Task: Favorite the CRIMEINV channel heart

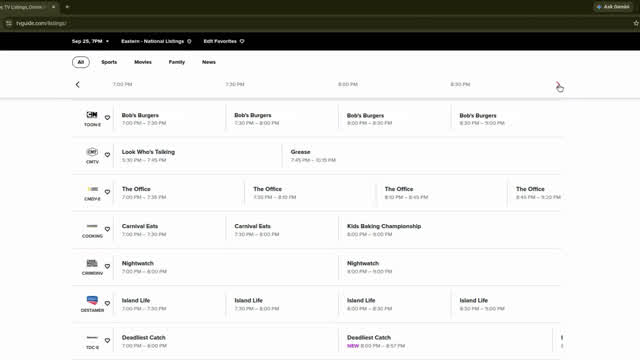Action: click(x=107, y=266)
